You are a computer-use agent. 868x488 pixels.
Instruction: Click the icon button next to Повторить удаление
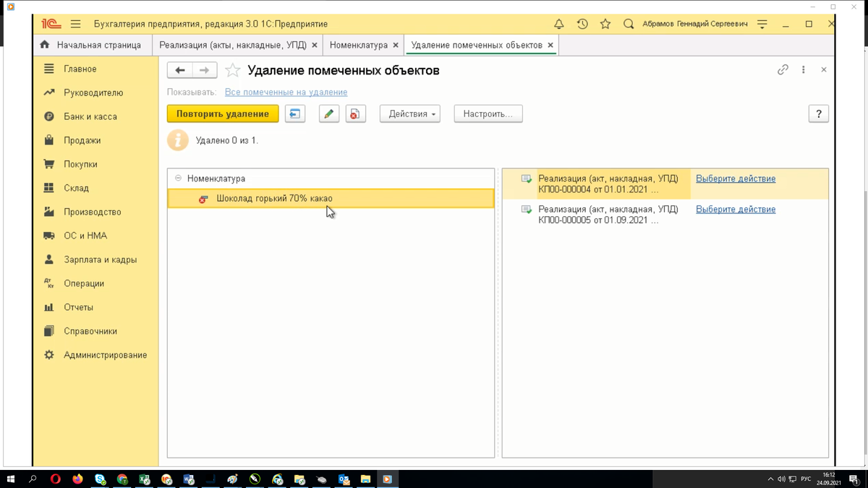pos(295,114)
